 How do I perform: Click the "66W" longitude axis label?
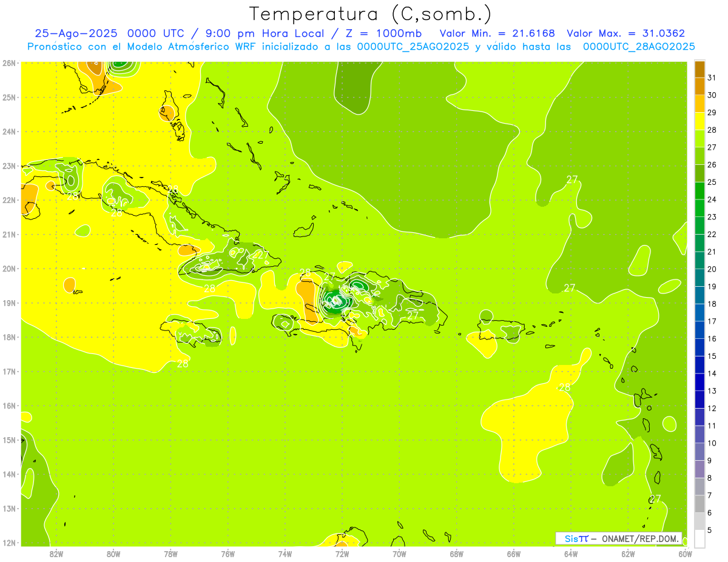(x=514, y=554)
